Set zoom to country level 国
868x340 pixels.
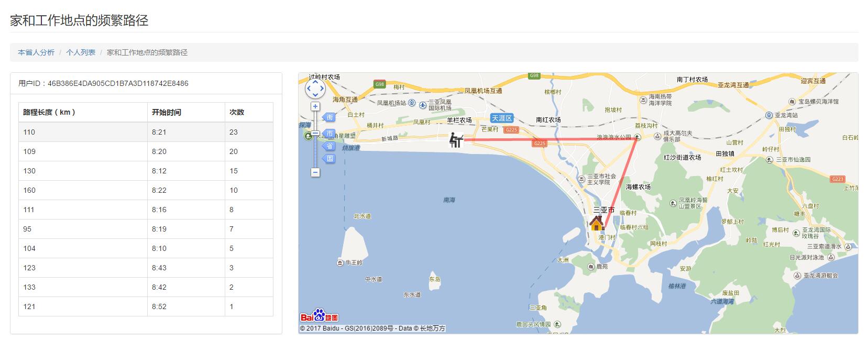tap(329, 158)
